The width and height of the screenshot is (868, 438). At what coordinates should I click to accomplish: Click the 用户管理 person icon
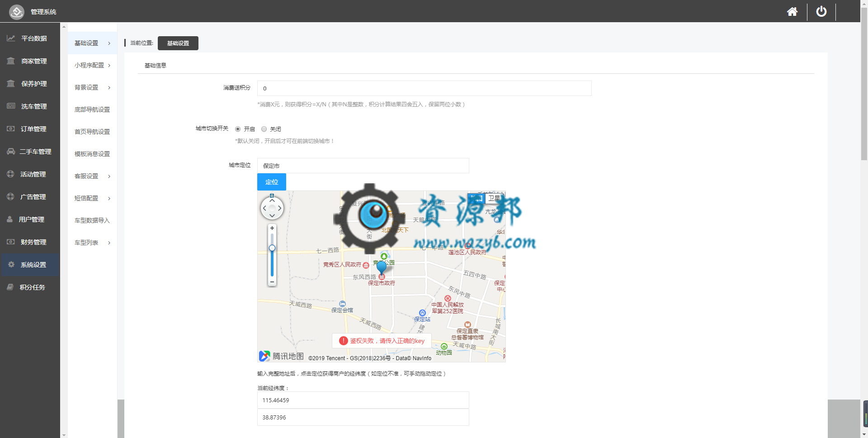pos(10,219)
